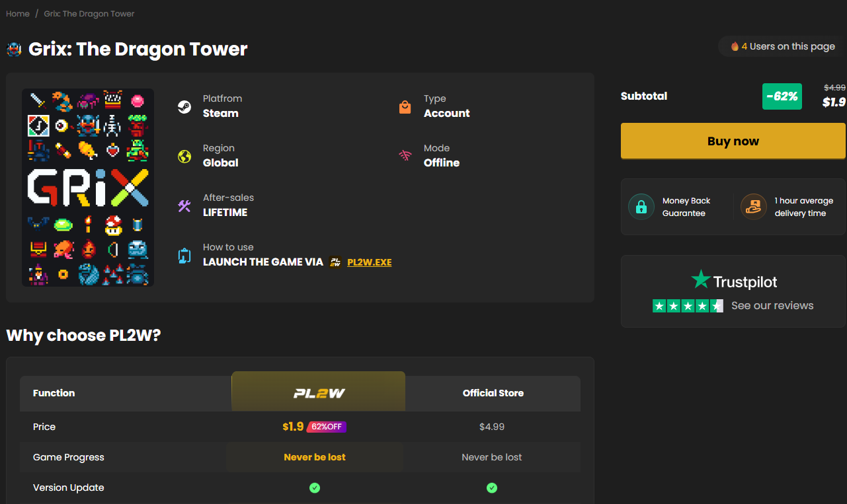The image size is (847, 504).
Task: Click the game avatar icon beside the title
Action: click(x=14, y=50)
